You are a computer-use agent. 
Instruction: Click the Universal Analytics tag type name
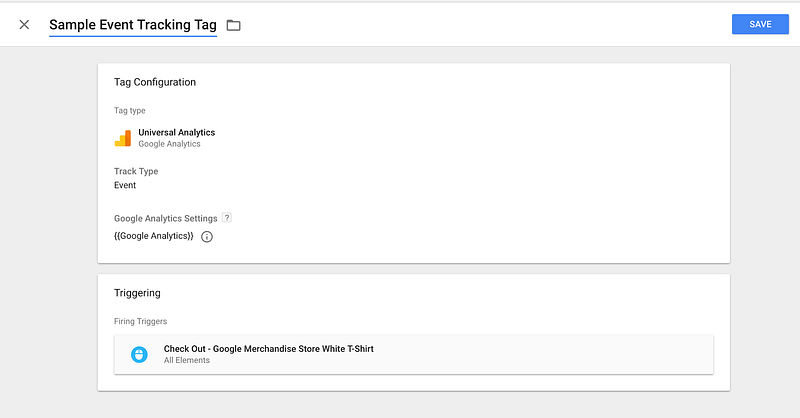(x=176, y=132)
